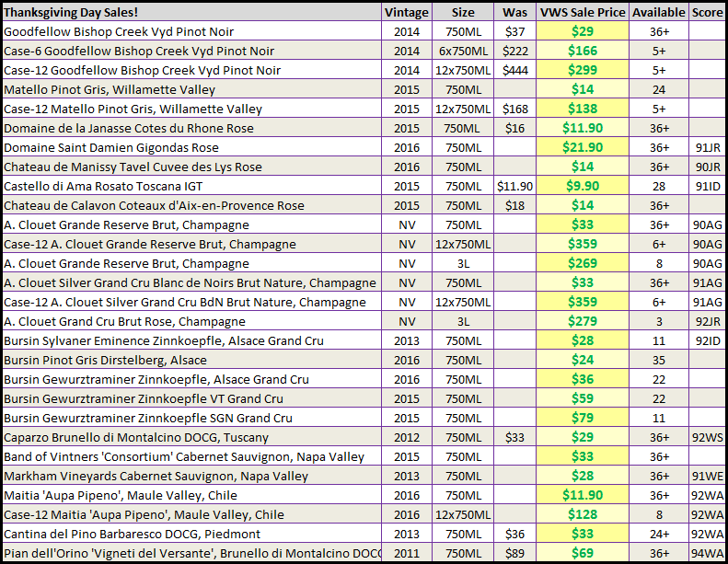Select the Size column header

click(463, 12)
